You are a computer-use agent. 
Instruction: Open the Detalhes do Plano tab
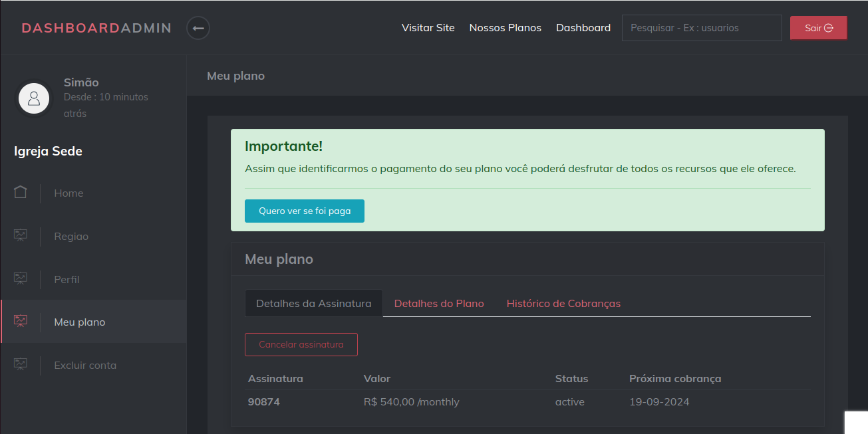point(439,303)
